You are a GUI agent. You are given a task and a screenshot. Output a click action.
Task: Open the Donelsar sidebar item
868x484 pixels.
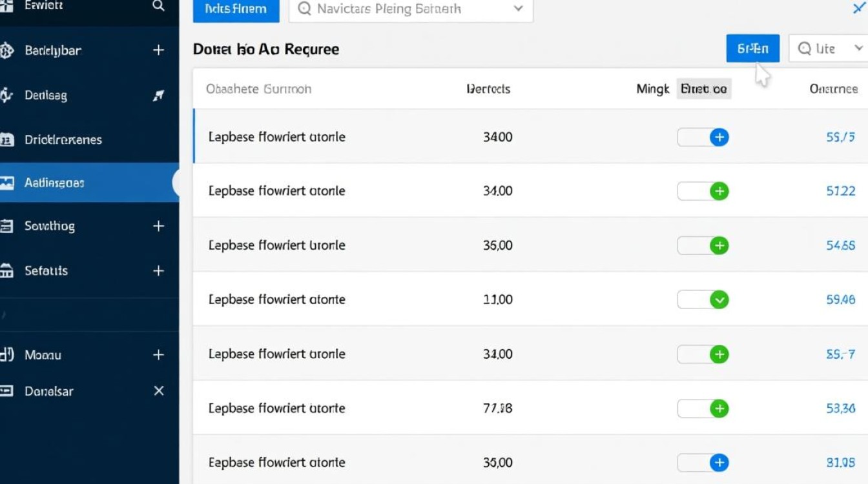pos(49,391)
